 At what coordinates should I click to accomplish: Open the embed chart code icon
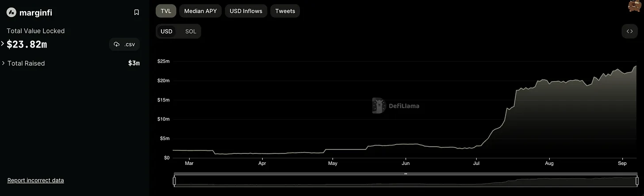pos(630,31)
